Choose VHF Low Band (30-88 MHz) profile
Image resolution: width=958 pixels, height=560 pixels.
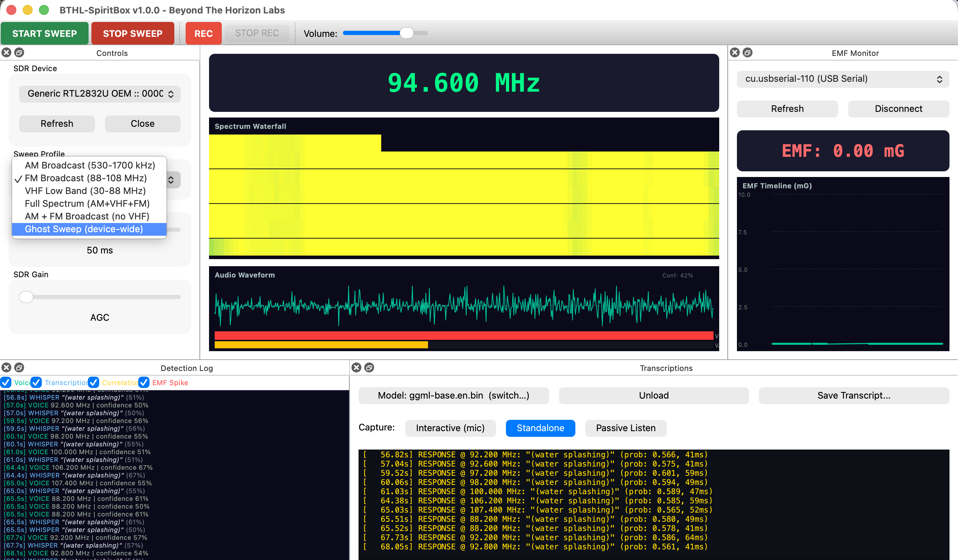pyautogui.click(x=90, y=191)
